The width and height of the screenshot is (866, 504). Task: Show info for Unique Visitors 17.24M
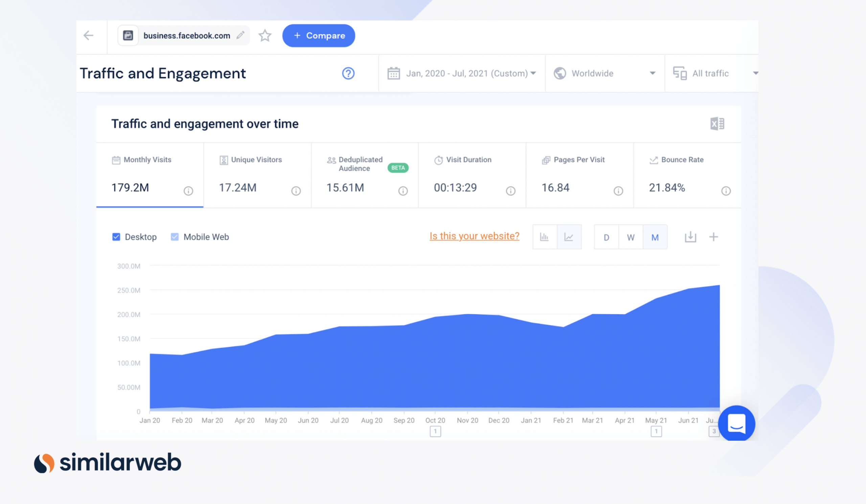click(x=296, y=191)
